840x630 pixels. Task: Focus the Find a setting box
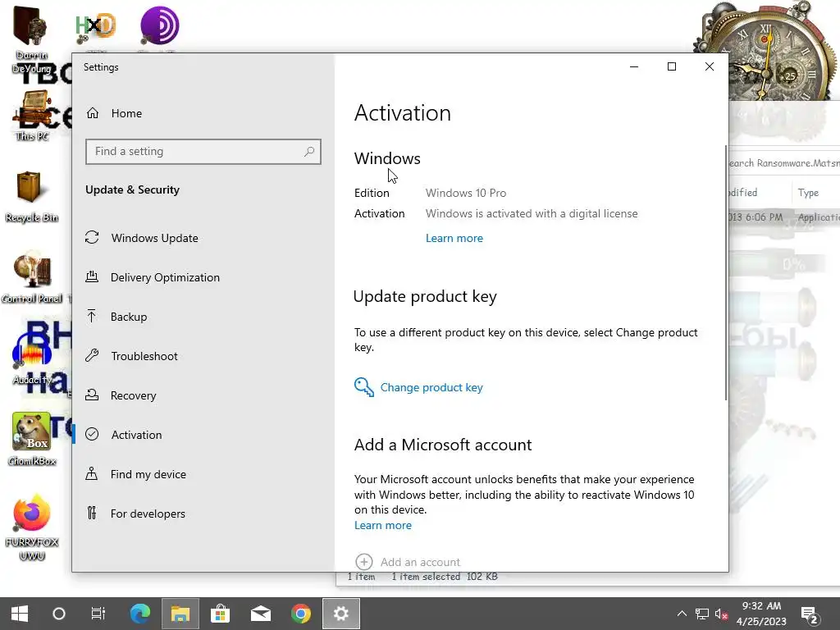tap(203, 152)
